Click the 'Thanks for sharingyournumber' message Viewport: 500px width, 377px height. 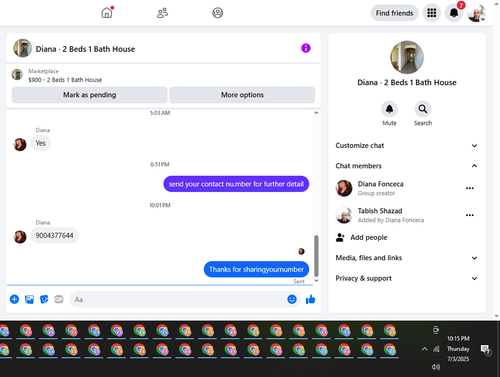click(x=256, y=269)
